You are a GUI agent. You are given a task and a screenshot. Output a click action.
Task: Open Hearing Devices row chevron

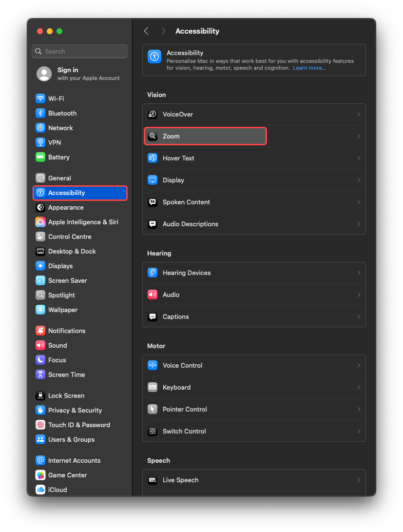[x=359, y=273]
